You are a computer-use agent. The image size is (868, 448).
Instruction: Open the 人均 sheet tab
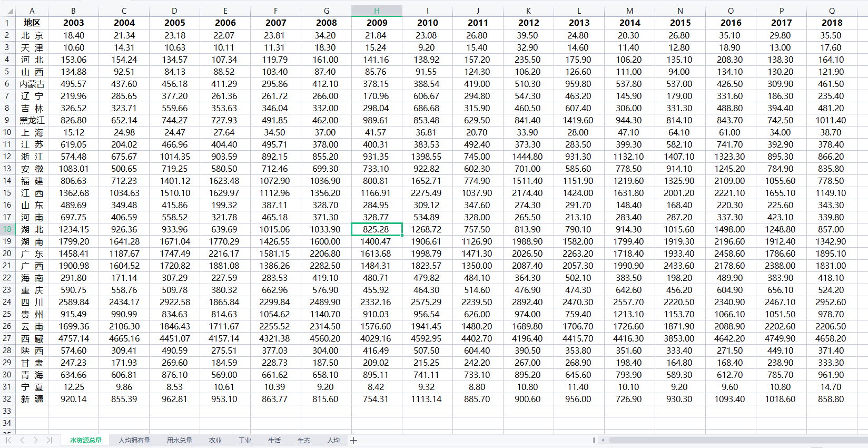click(x=333, y=441)
